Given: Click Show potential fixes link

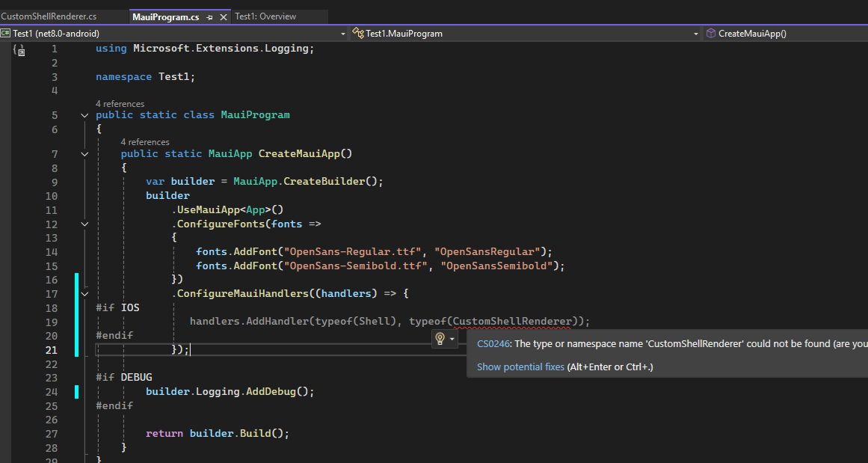Looking at the screenshot, I should [x=520, y=367].
